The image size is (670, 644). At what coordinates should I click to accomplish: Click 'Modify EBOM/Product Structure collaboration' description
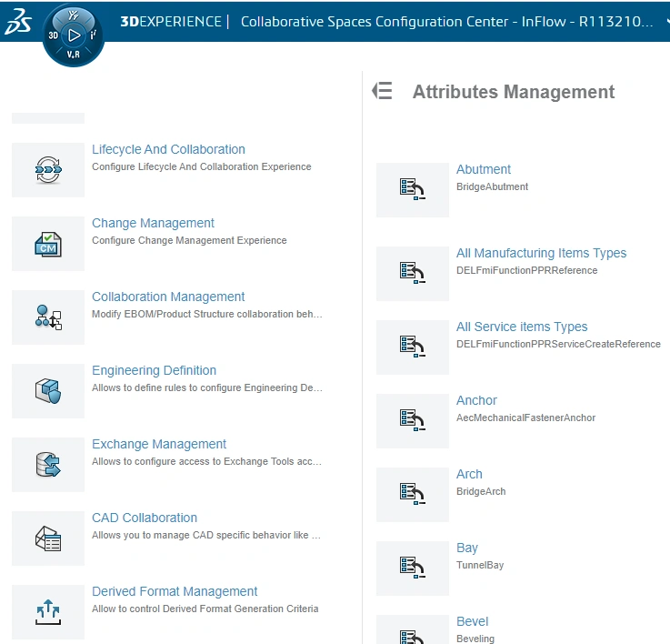coord(206,314)
